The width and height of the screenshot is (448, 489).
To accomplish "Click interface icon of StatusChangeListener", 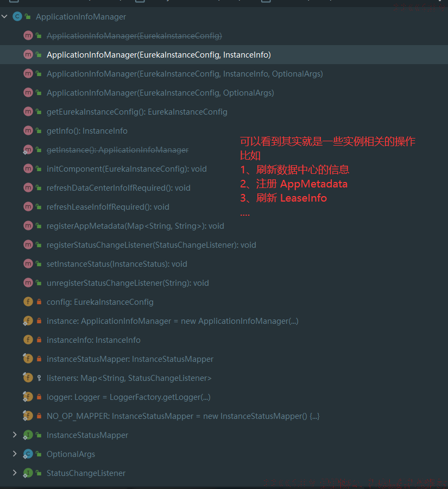I will click(28, 473).
